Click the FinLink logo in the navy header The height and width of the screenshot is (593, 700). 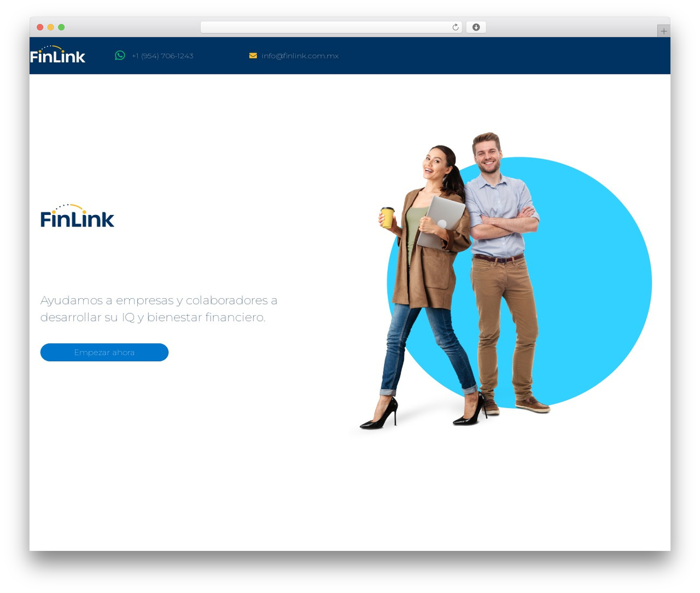pos(57,55)
